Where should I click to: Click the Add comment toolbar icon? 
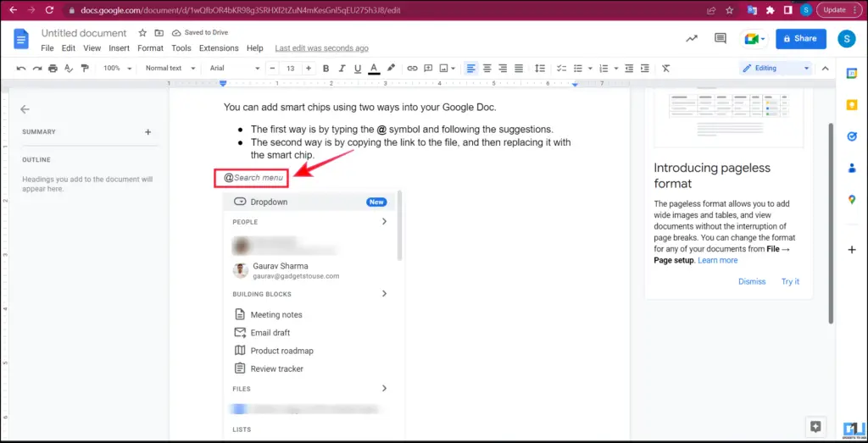428,69
